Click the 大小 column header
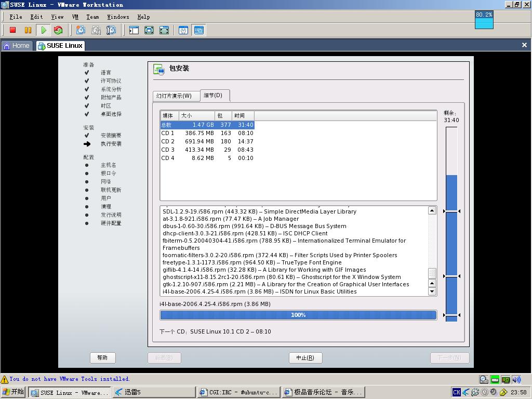 197,116
